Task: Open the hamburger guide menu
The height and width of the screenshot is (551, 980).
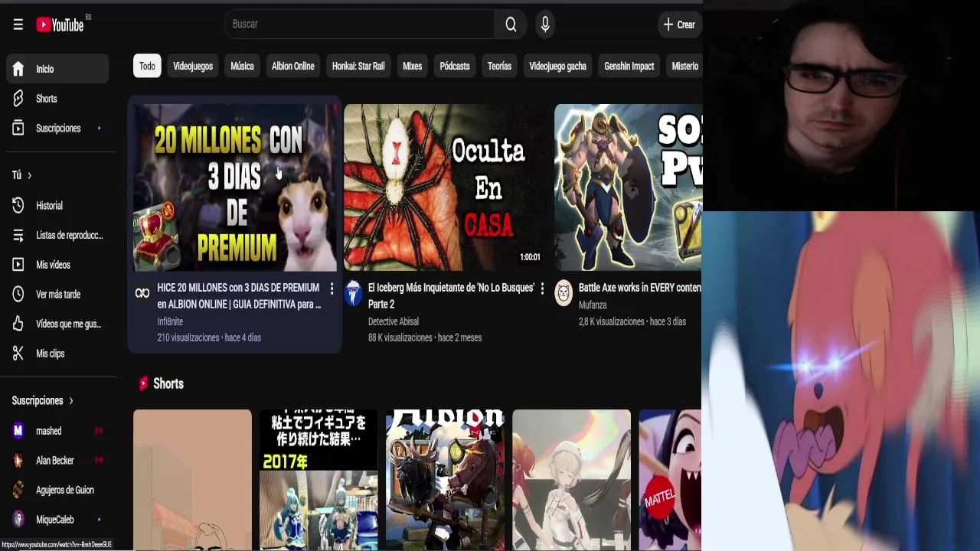Action: (x=18, y=24)
